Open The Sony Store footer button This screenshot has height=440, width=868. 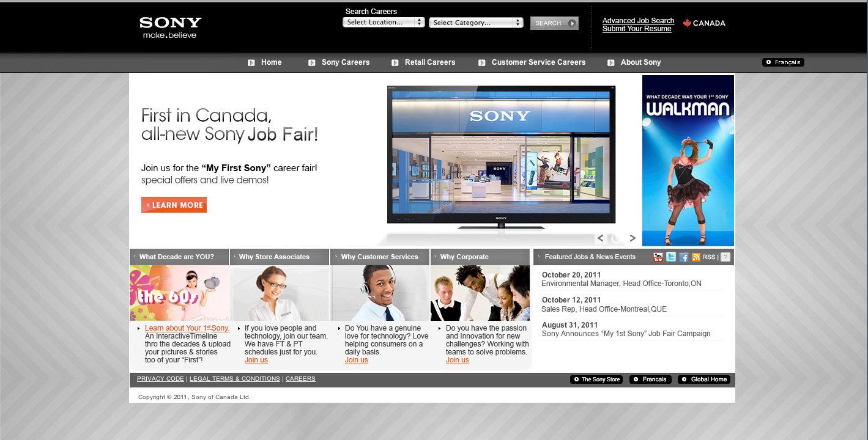(596, 380)
